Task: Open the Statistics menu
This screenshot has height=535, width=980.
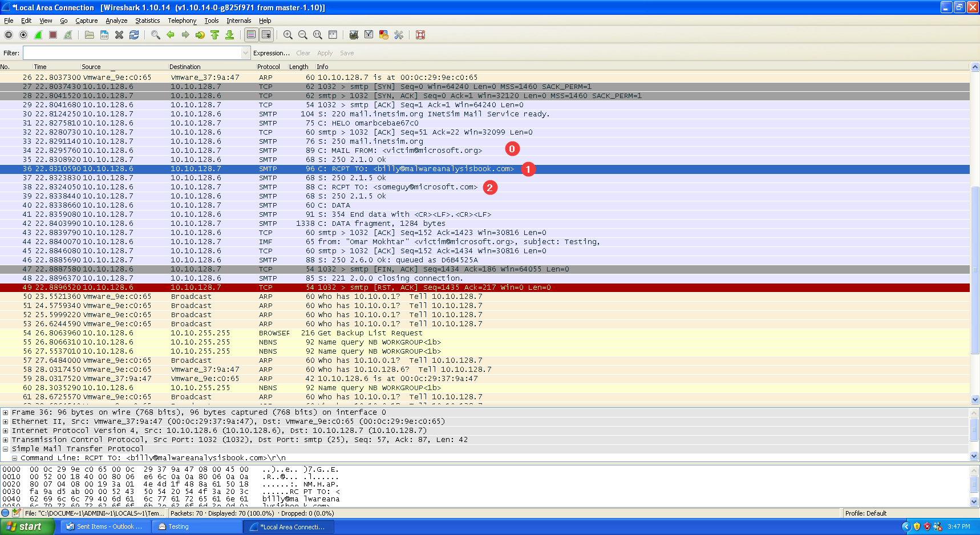Action: (x=147, y=21)
